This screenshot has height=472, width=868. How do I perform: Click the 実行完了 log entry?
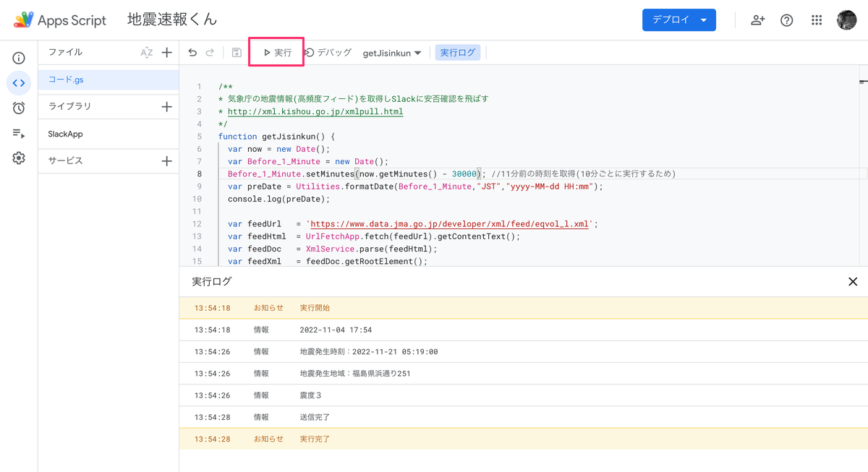click(x=523, y=439)
